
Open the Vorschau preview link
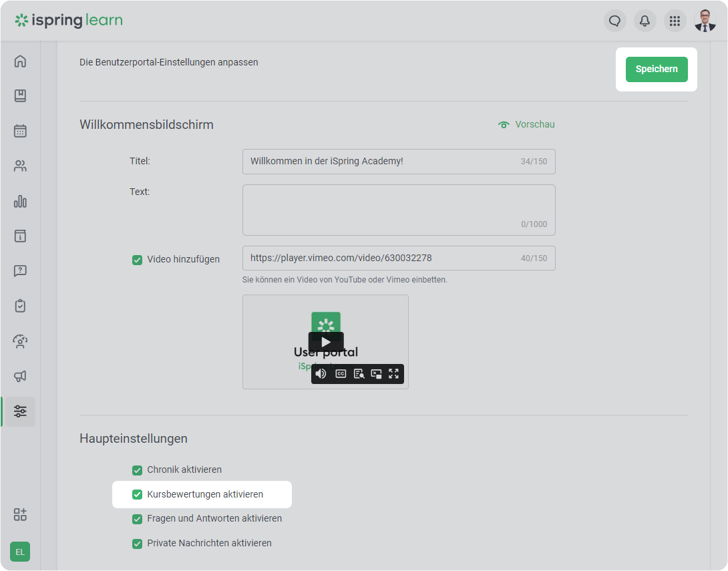click(526, 124)
